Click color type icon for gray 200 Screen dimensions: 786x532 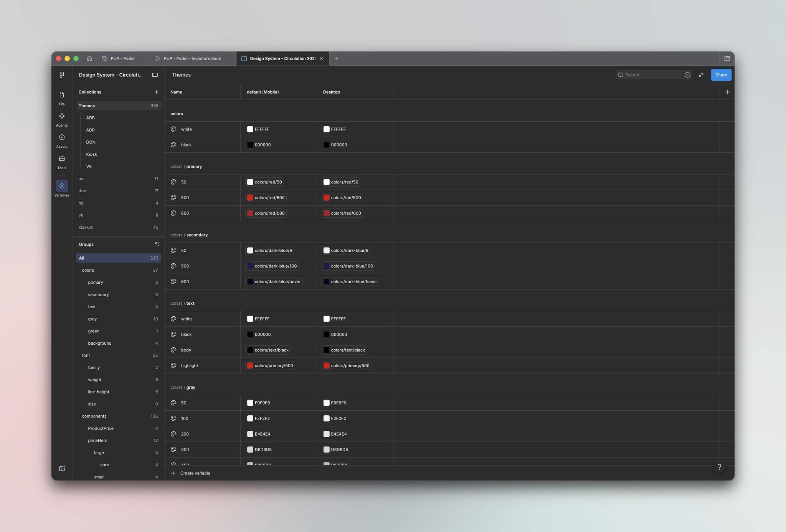(x=173, y=434)
